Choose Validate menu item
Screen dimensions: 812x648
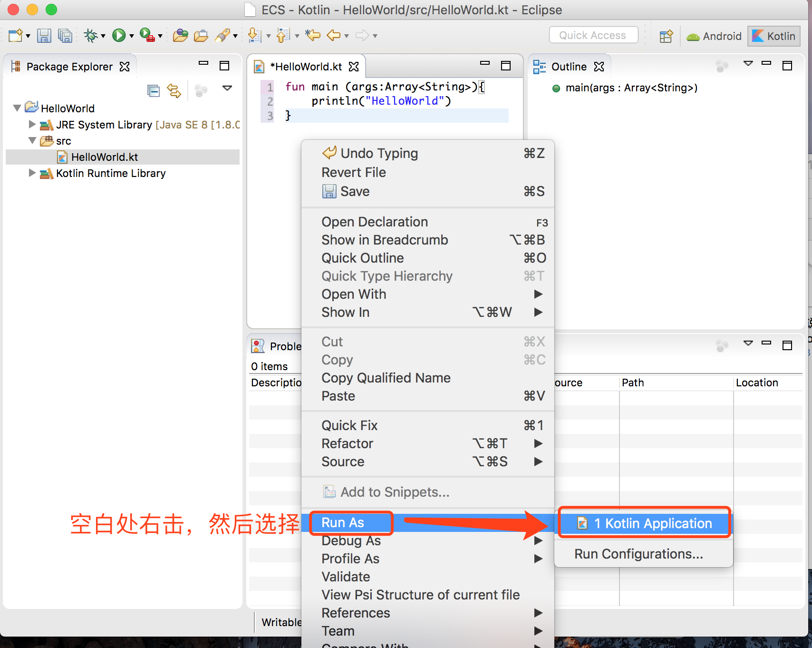pos(428,577)
